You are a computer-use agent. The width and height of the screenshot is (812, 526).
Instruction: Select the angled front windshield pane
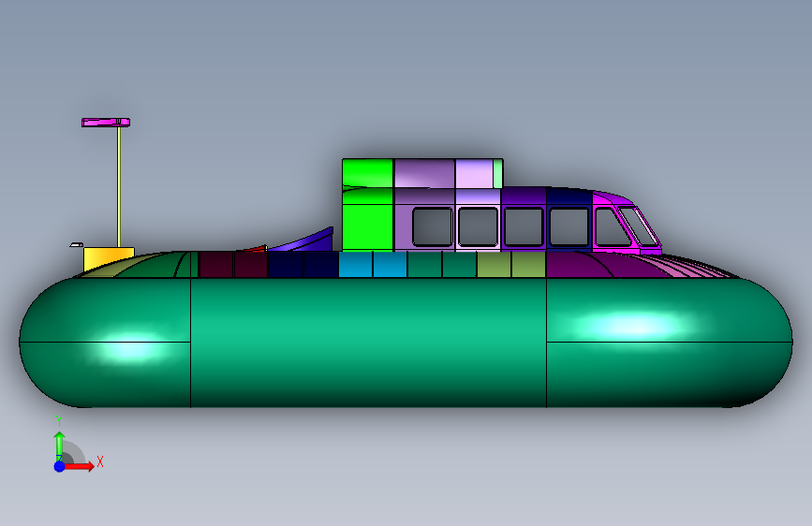pyautogui.click(x=638, y=226)
